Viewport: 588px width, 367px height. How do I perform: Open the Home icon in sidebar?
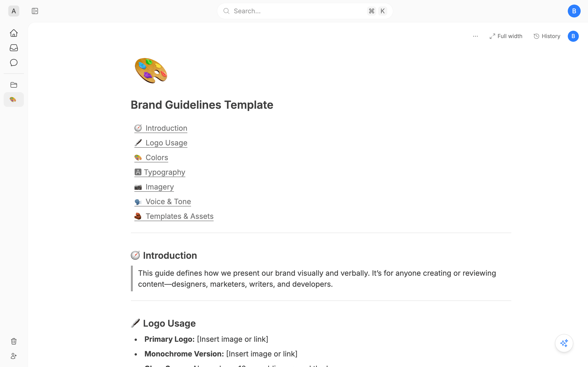click(x=14, y=33)
